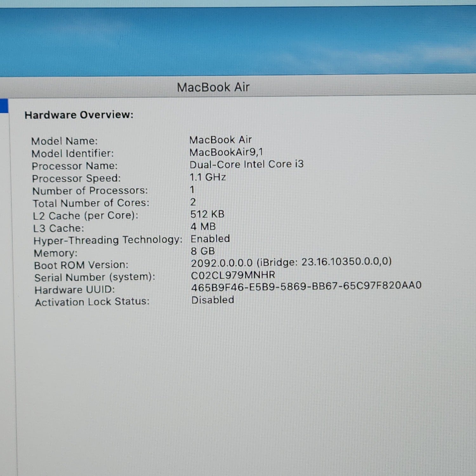Click the Hyper-Threading Technology label
The width and height of the screenshot is (476, 476).
(108, 240)
